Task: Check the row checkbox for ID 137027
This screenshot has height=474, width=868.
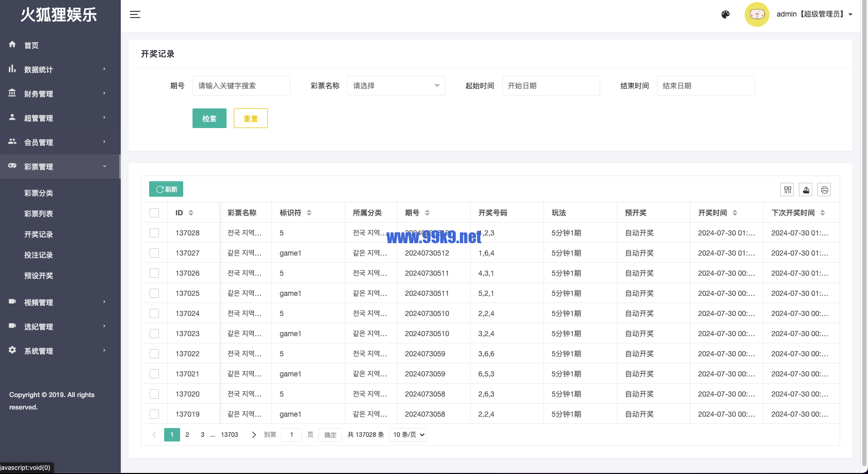Action: [x=154, y=253]
